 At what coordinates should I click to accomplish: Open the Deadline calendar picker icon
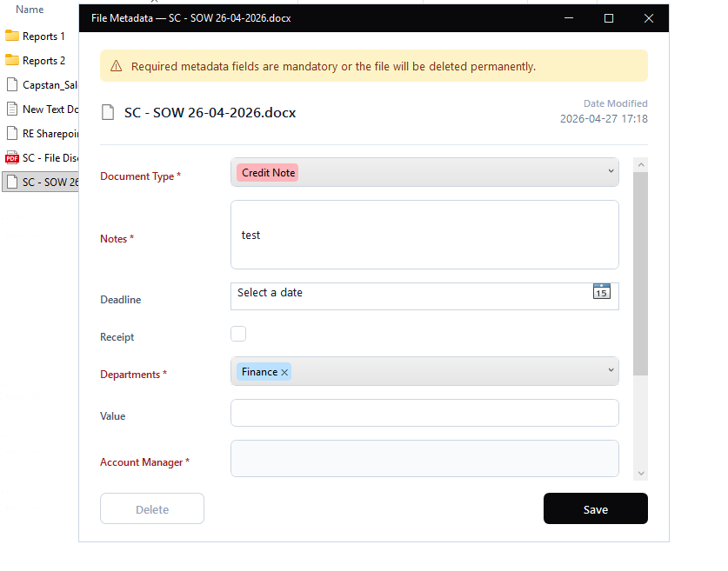tap(601, 292)
